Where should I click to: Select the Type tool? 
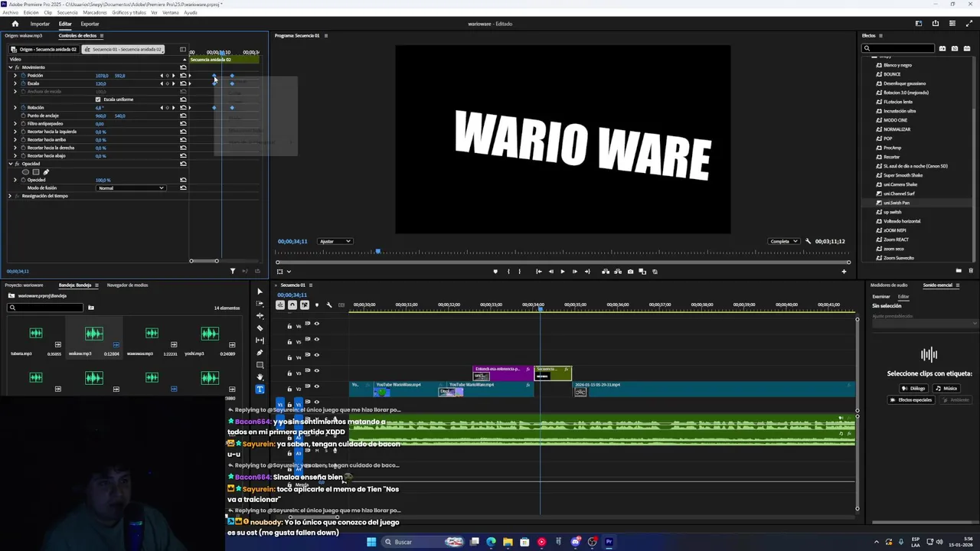click(260, 389)
